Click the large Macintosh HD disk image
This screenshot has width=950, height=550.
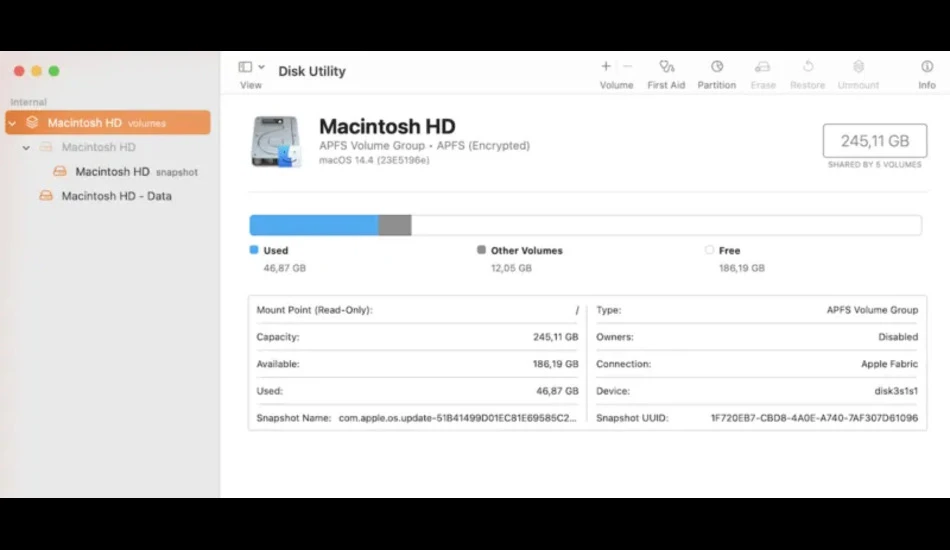[276, 141]
